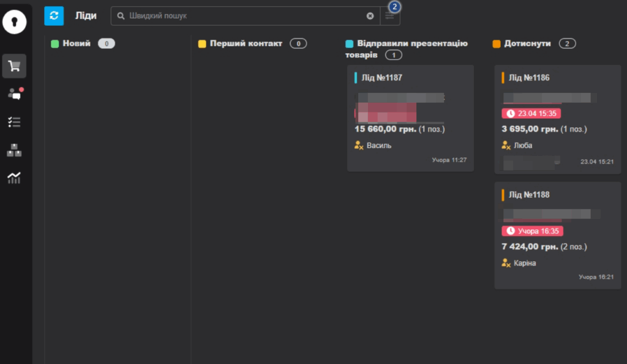Open the tasks checklist sidebar icon
The width and height of the screenshot is (627, 364).
point(14,122)
